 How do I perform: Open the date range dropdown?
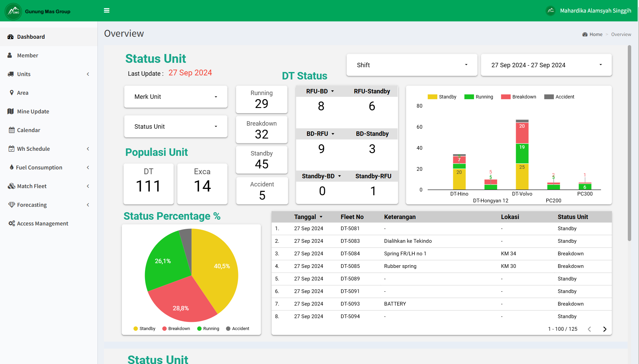click(546, 65)
